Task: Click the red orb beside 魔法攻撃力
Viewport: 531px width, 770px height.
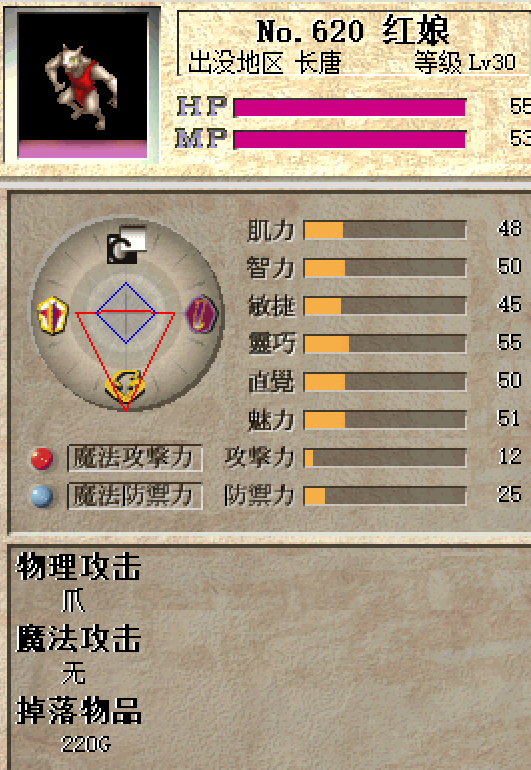Action: (x=42, y=458)
